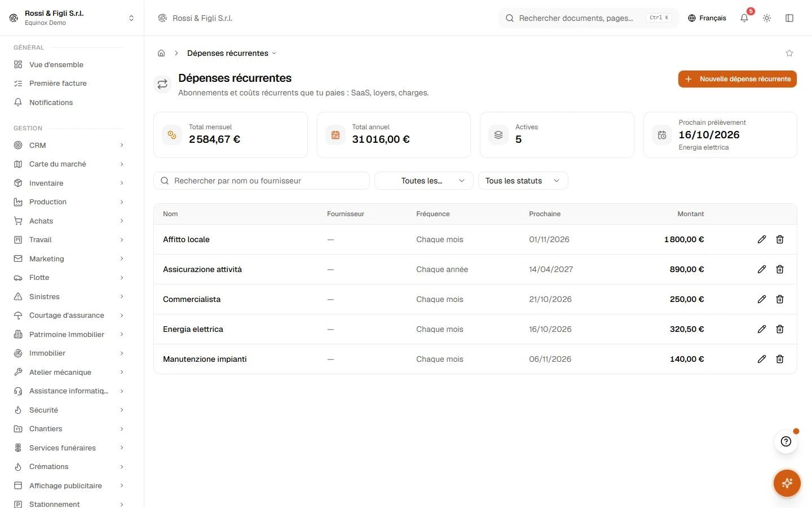
Task: Launch the AI assistant sparkle button
Action: (x=787, y=483)
